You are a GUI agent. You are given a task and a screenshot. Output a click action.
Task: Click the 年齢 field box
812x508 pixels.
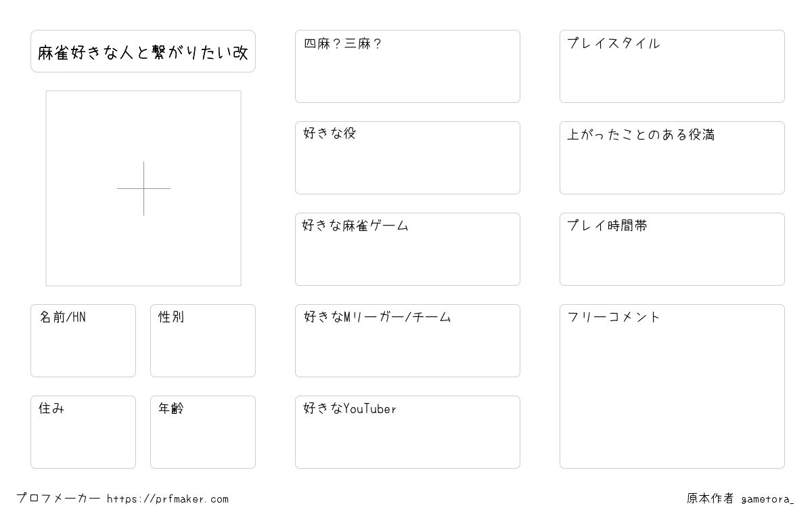coord(203,432)
